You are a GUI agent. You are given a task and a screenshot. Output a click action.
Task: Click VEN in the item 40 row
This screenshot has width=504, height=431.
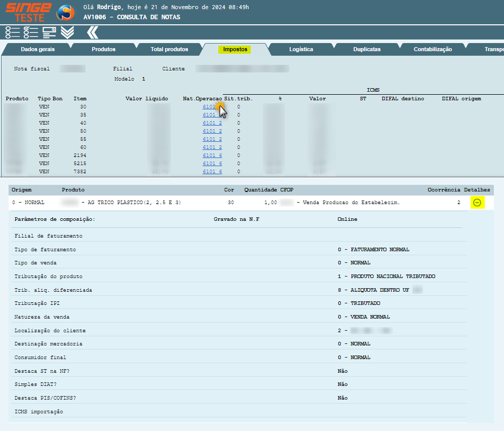click(44, 123)
